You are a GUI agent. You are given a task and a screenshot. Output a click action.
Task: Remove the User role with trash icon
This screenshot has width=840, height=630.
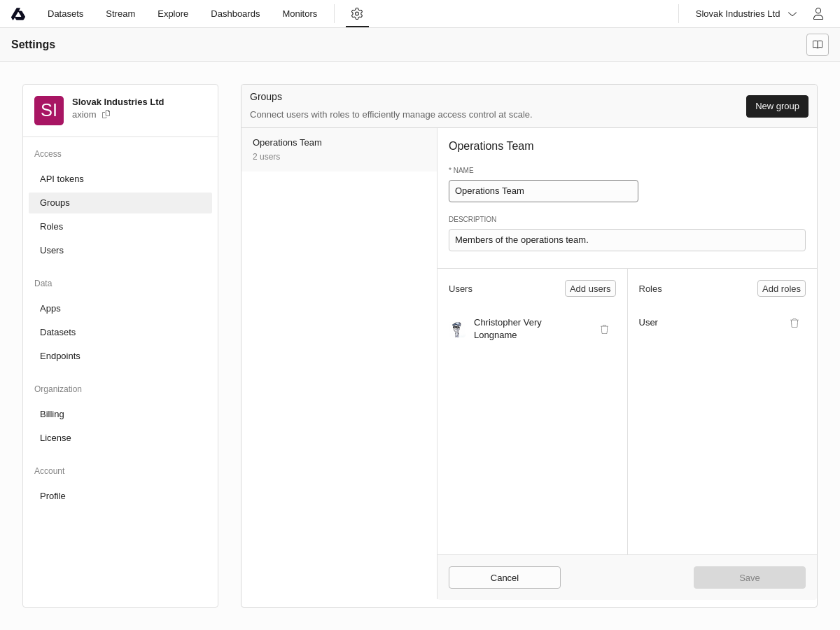point(794,323)
